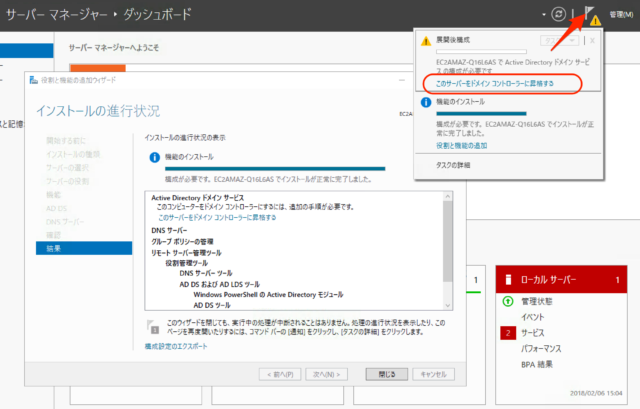The image size is (640, 409).
Task: Select 確認 step in the wizard sidebar
Action: tap(53, 235)
